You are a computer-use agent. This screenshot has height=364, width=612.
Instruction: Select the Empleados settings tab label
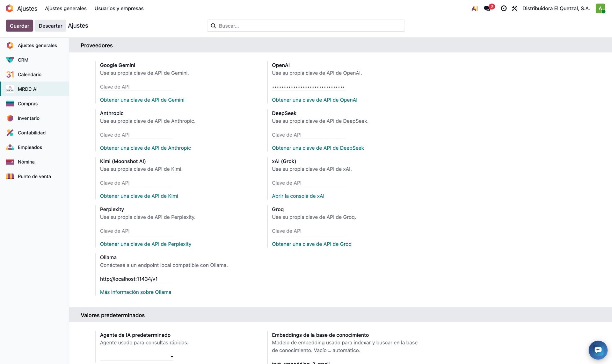(30, 147)
